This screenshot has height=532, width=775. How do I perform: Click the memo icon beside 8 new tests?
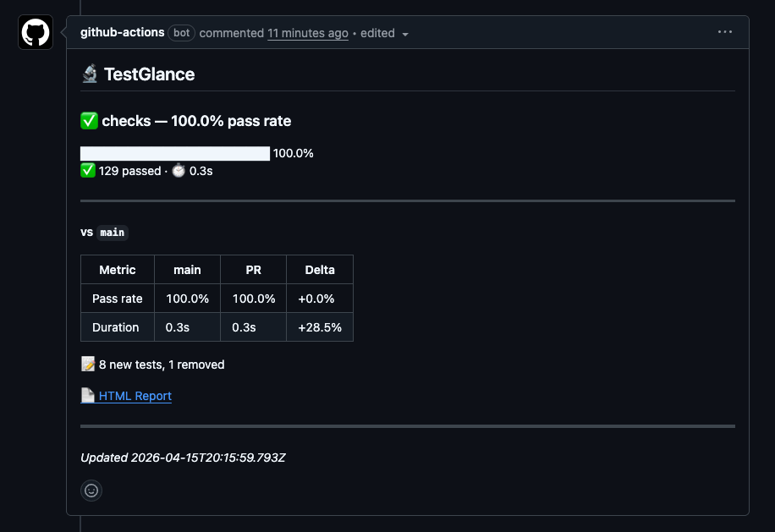tap(88, 365)
